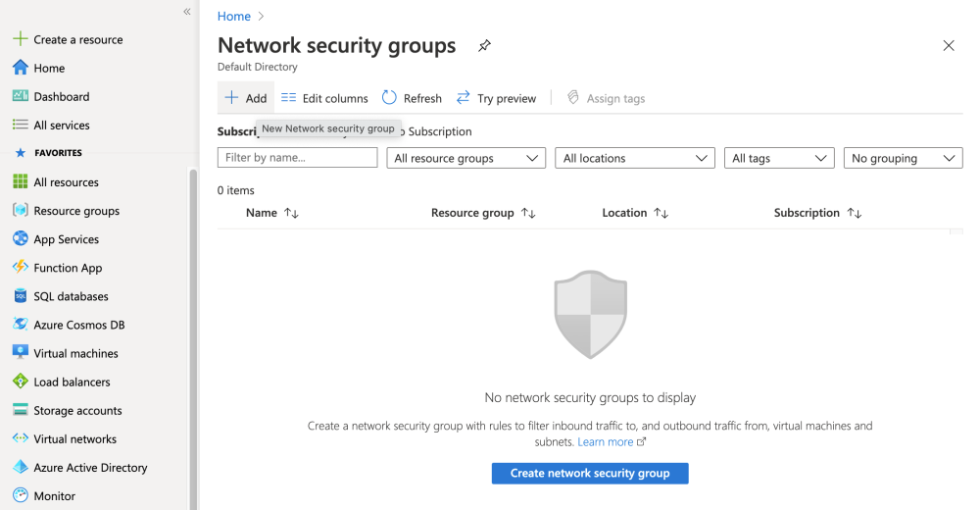Click the Filter by name input field

(297, 158)
